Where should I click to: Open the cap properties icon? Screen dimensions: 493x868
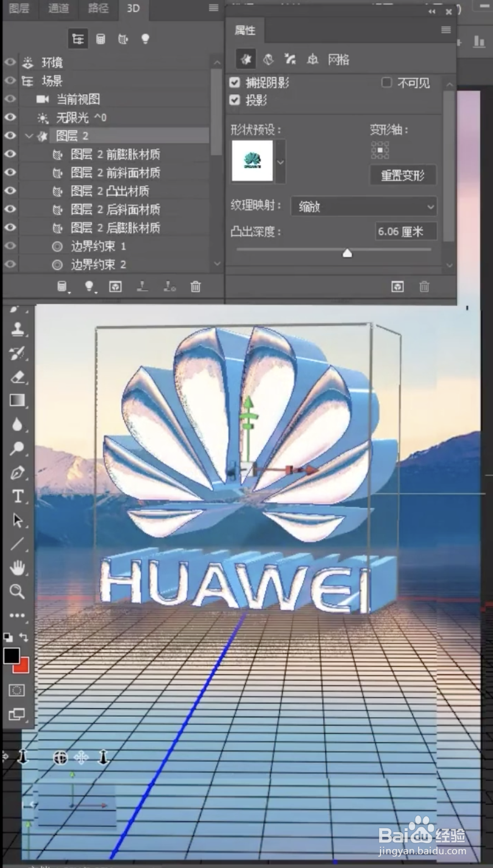tap(290, 59)
